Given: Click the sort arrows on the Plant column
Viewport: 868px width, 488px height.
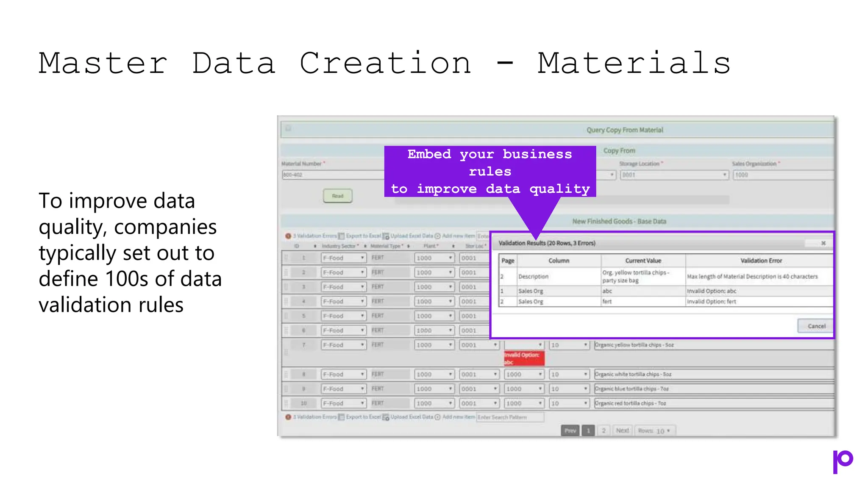Looking at the screenshot, I should coord(453,246).
